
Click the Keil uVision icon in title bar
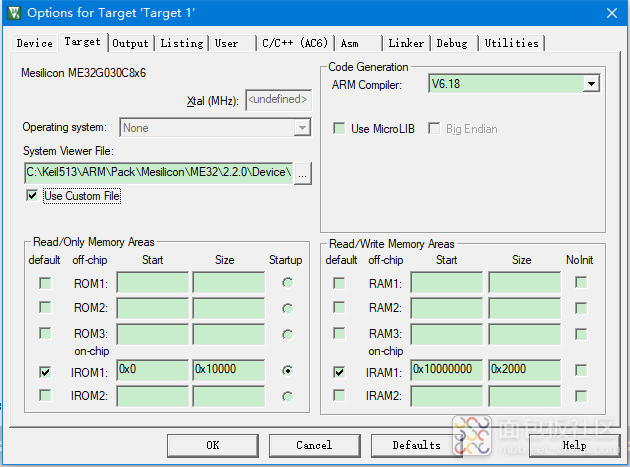click(14, 12)
